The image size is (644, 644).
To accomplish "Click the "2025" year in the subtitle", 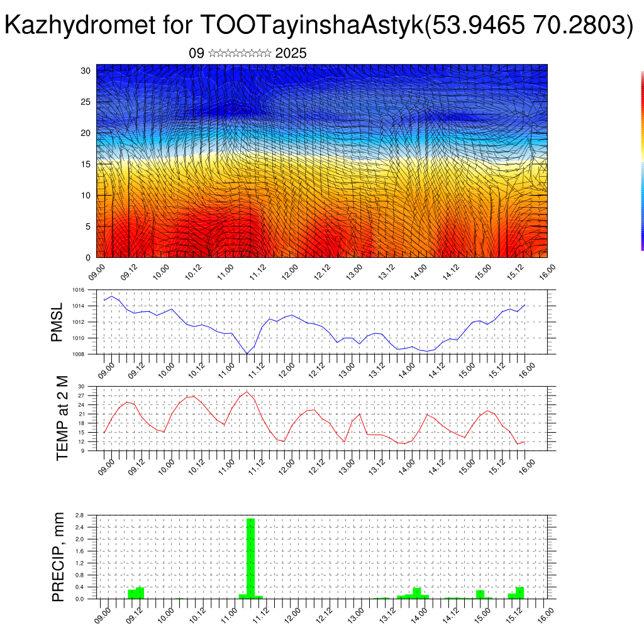I will coord(291,53).
